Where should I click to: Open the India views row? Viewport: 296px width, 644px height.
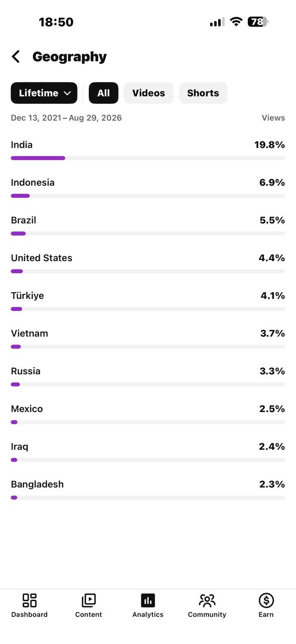pyautogui.click(x=148, y=149)
